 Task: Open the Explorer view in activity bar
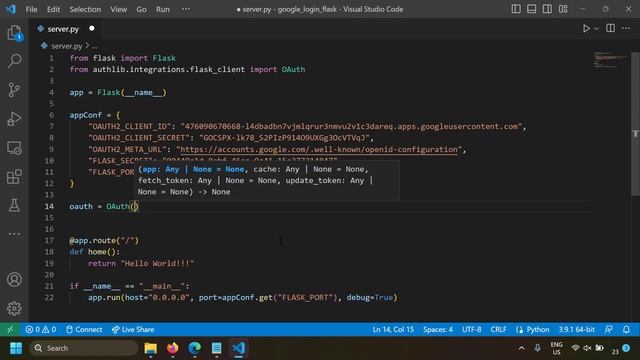(x=14, y=33)
